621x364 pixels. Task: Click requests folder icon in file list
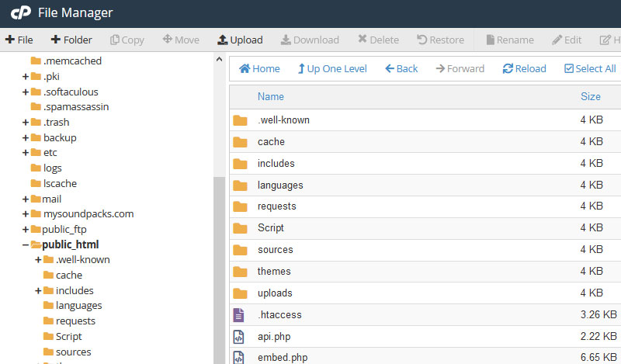(240, 206)
